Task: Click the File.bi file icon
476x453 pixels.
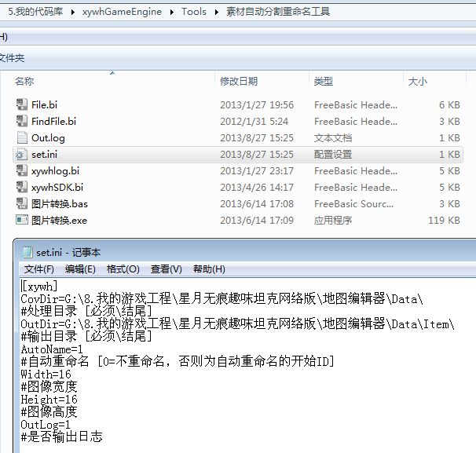Action: (22, 104)
